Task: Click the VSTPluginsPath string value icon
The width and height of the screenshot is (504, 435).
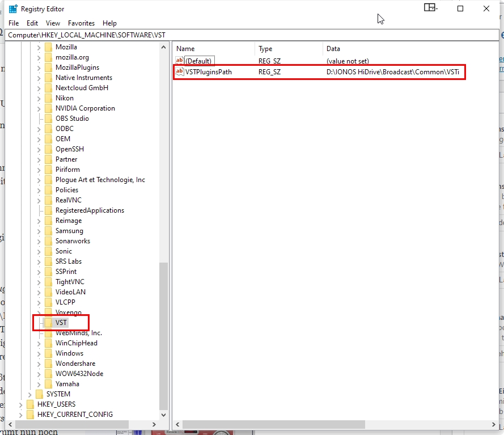Action: click(180, 72)
